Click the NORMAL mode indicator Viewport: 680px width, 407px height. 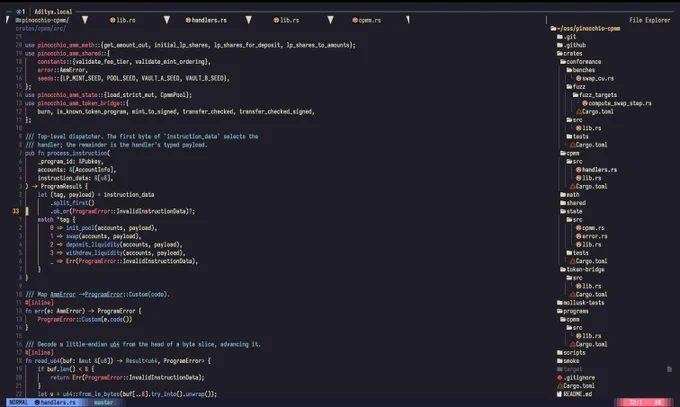(x=19, y=402)
